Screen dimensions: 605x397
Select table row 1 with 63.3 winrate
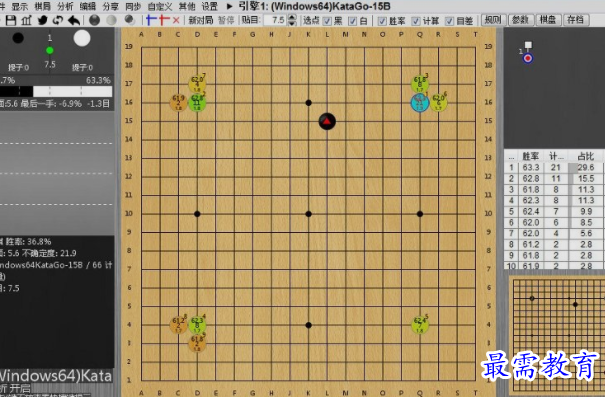[x=554, y=167]
